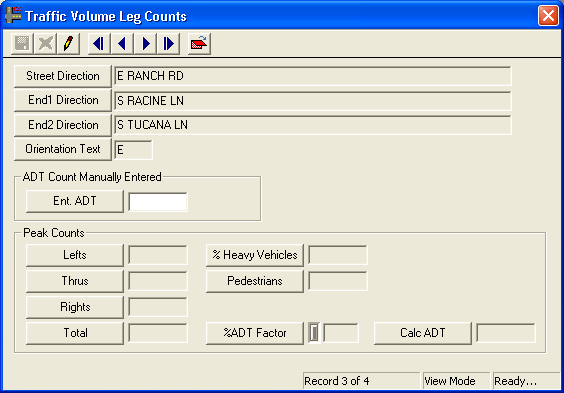Close the Traffic Volume Leg Counts window
The height and width of the screenshot is (393, 564).
[548, 16]
